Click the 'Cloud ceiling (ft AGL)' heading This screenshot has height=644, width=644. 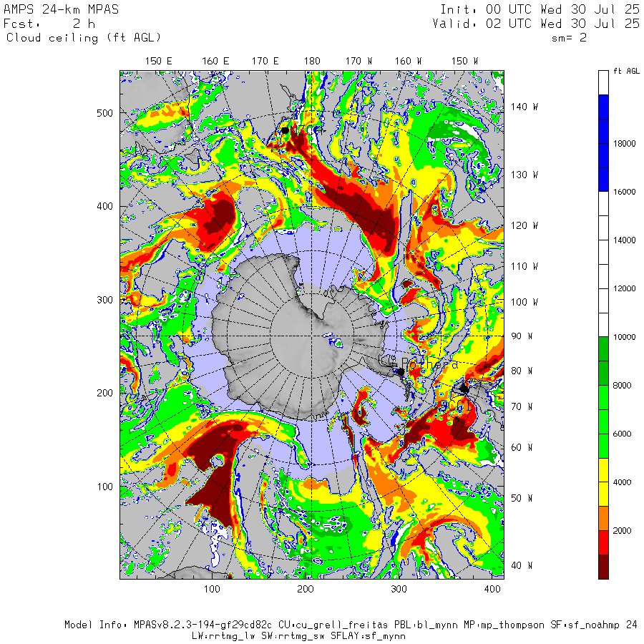(x=84, y=38)
